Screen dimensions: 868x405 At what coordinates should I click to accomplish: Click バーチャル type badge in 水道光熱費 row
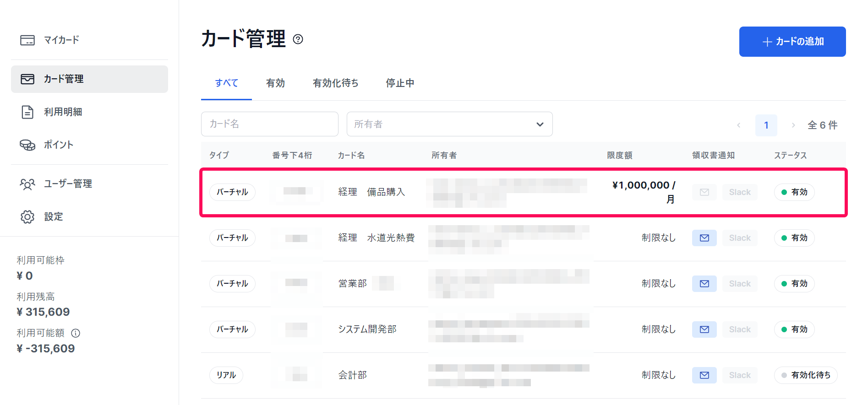click(x=232, y=238)
